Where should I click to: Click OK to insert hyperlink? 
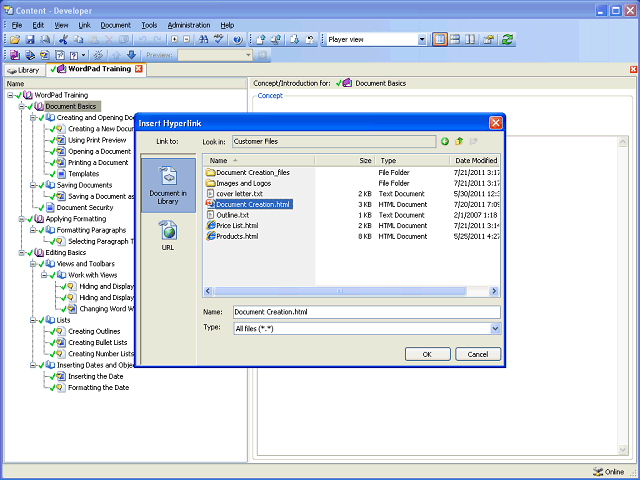coord(427,354)
